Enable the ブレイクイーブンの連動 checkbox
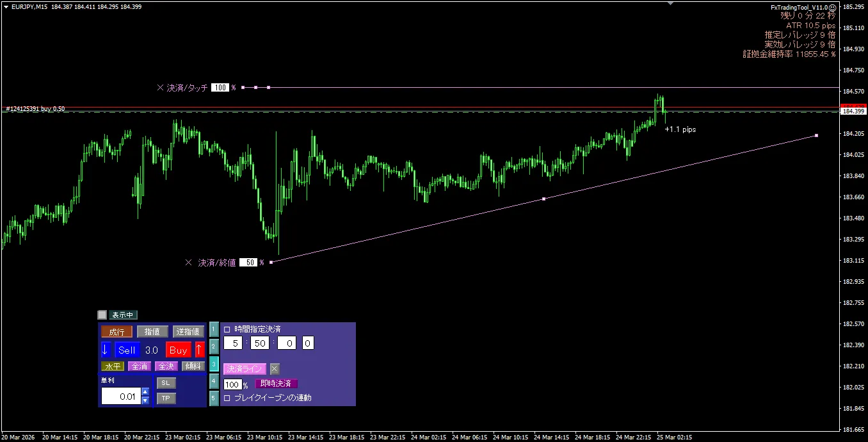 pos(227,398)
